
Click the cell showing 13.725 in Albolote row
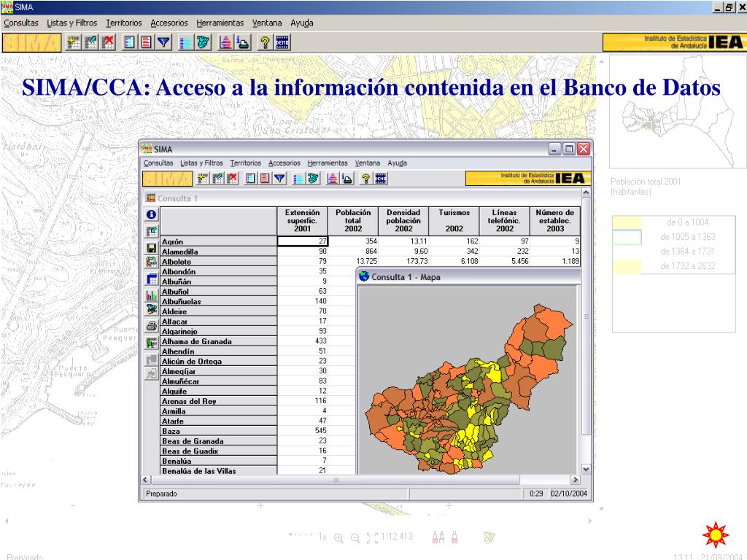[353, 262]
